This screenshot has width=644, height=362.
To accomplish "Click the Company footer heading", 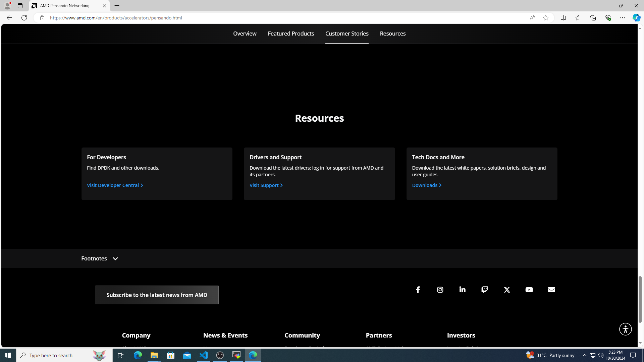I will (x=136, y=335).
